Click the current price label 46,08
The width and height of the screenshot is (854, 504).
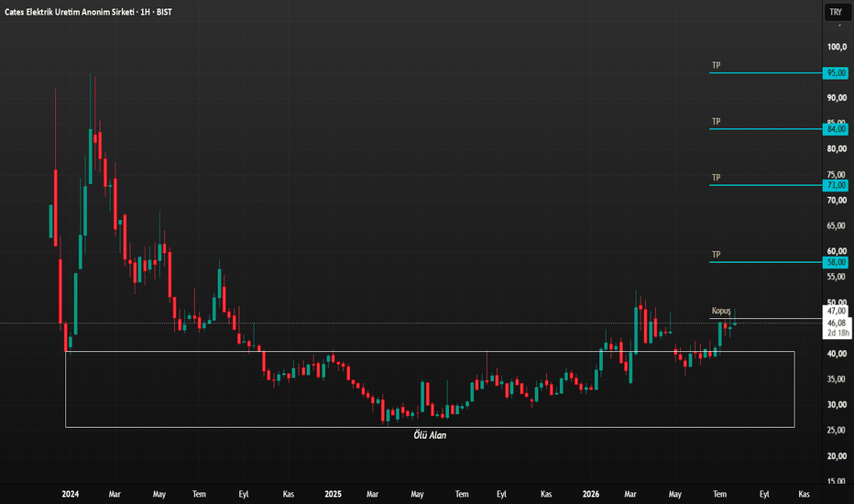[x=836, y=323]
